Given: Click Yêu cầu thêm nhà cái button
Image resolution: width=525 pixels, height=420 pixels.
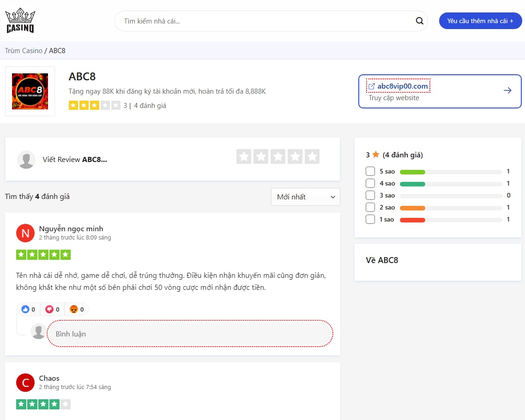Looking at the screenshot, I should (x=480, y=21).
